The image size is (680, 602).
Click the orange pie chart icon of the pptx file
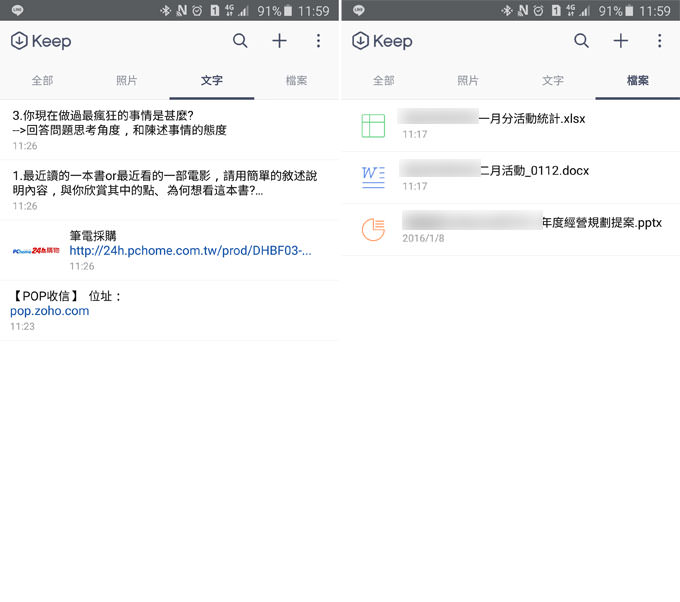(x=373, y=229)
